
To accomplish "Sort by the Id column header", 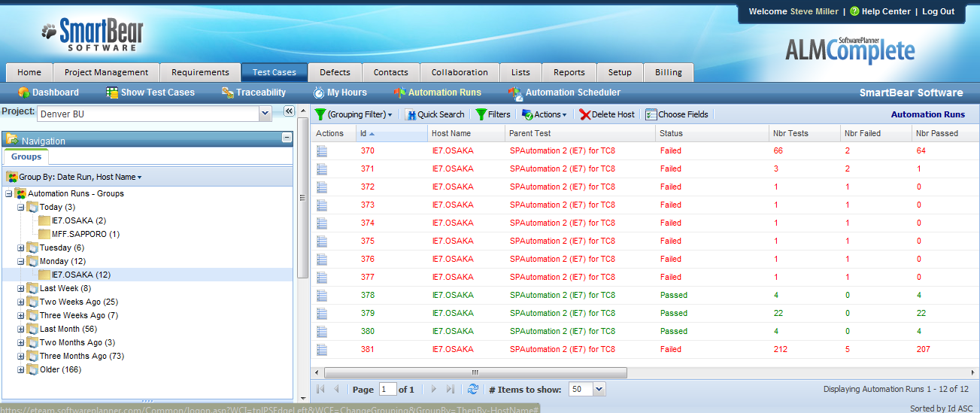I will [392, 133].
